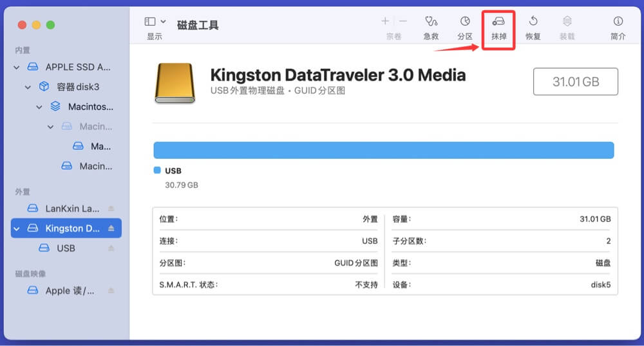This screenshot has width=644, height=346.
Task: Click the 31.01 GB capacity box
Action: (575, 82)
